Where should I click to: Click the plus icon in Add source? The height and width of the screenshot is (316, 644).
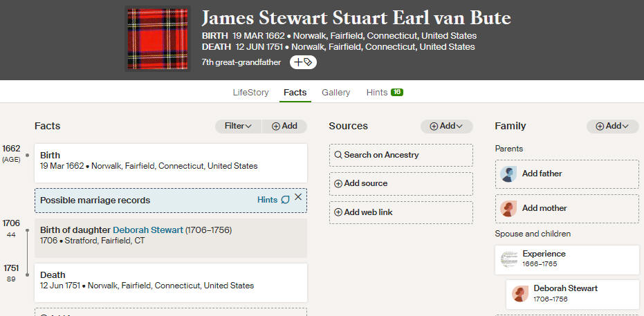click(x=338, y=184)
